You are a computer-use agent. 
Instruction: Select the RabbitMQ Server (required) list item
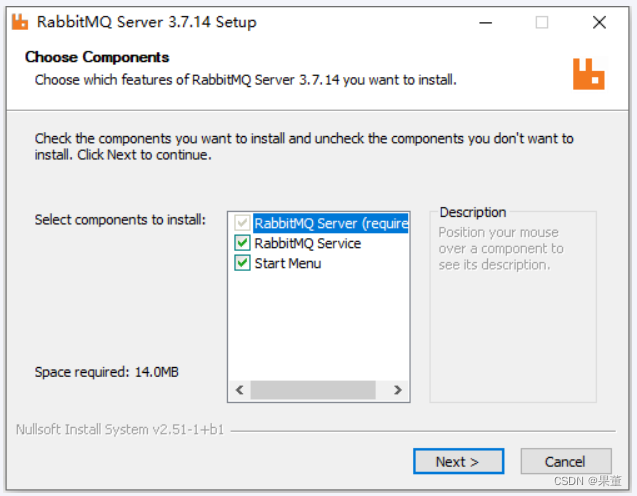tap(330, 223)
